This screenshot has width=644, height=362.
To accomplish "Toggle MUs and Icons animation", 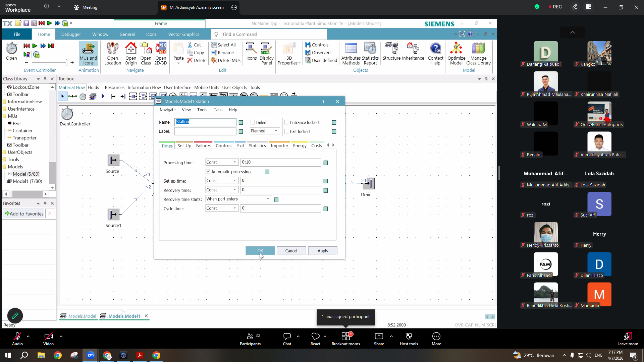I will tap(88, 54).
